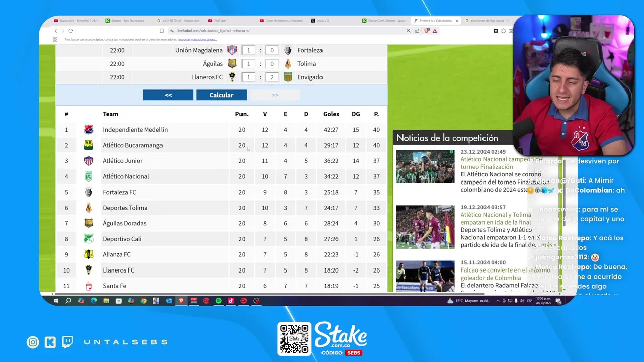This screenshot has width=644, height=362.
Task: Click the << previous round button
Action: tap(168, 95)
